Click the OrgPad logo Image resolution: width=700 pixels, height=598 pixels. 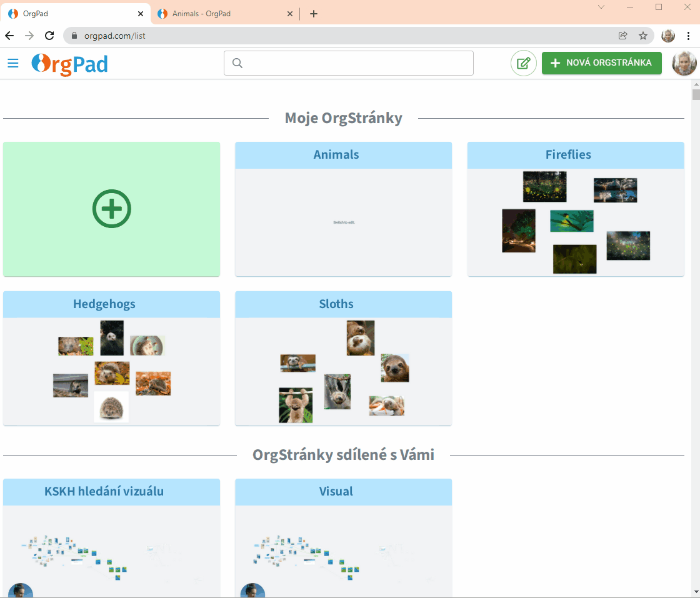[x=69, y=64]
